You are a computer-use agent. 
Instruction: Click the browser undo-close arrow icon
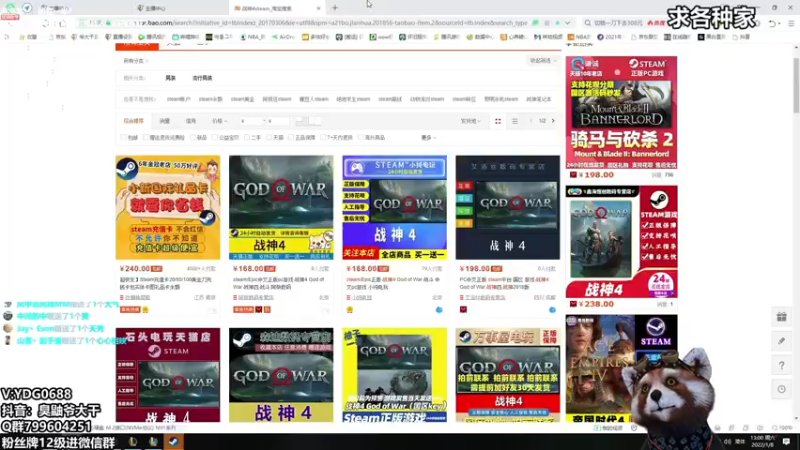pos(772,23)
